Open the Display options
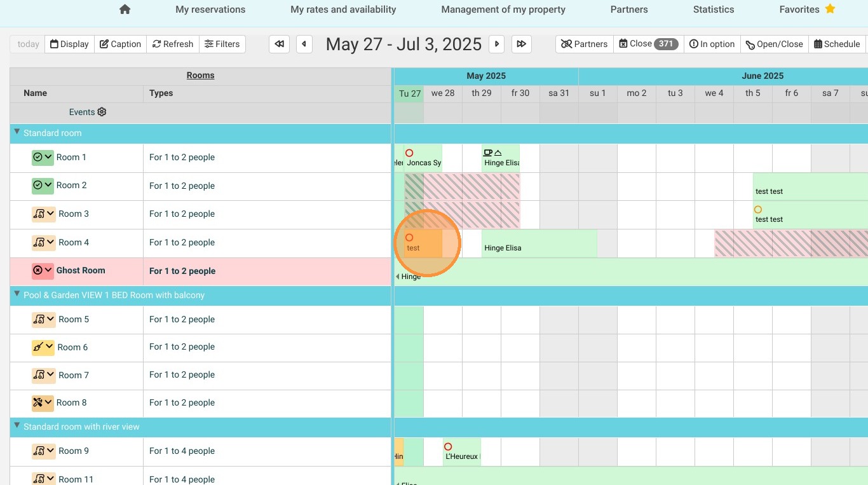The width and height of the screenshot is (868, 485). click(69, 44)
